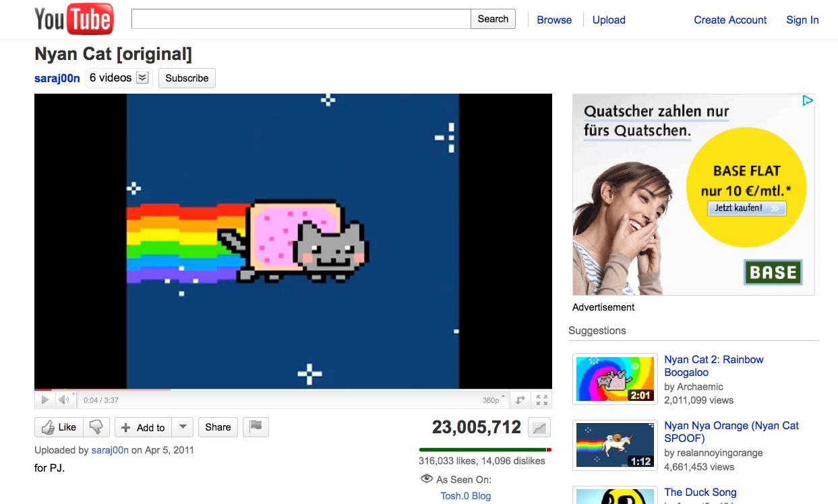
Task: Expand the Add to playlist dropdown
Action: pyautogui.click(x=182, y=427)
